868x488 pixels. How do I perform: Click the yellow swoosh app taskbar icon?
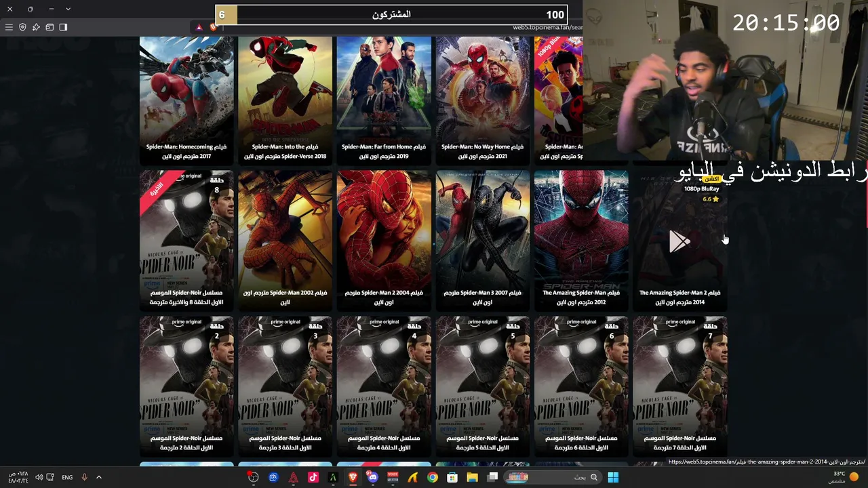pyautogui.click(x=412, y=477)
